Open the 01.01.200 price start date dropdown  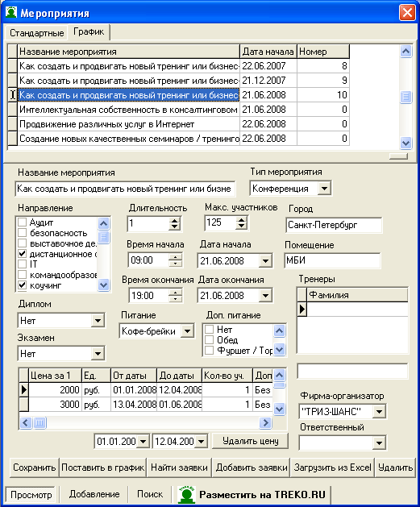[143, 441]
